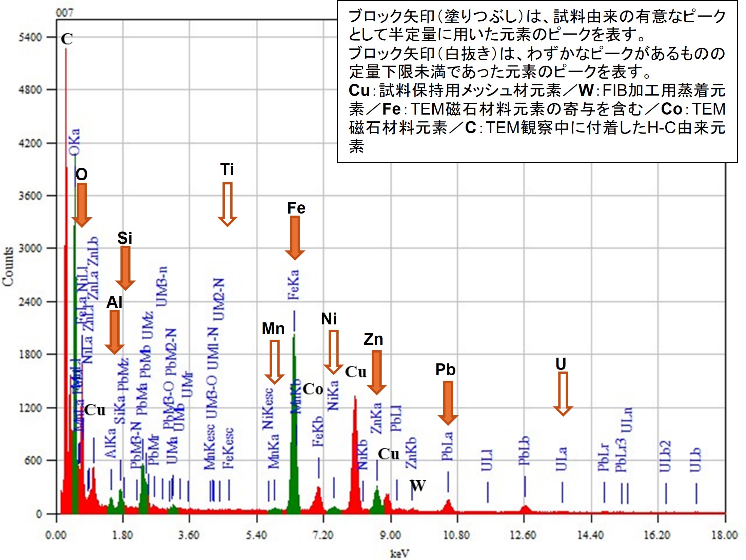This screenshot has width=746, height=560.
Task: Click the bold Ni element label
Action: pos(329,319)
